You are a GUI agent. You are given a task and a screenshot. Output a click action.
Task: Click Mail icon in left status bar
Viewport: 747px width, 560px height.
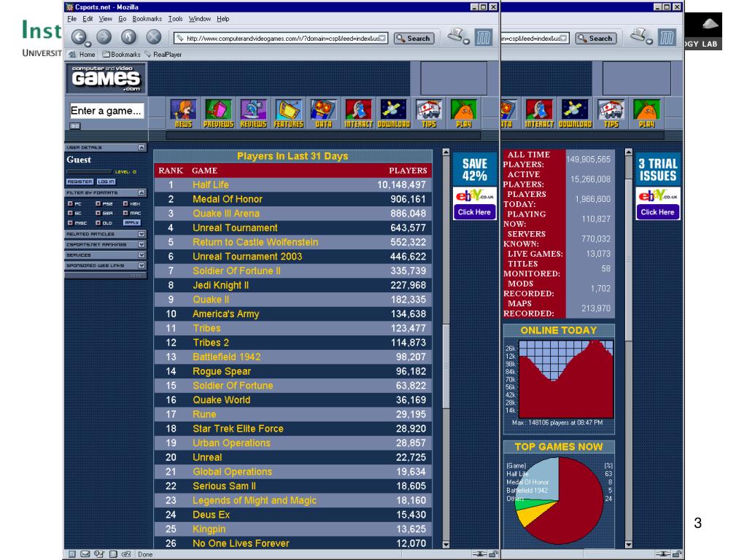pos(85,554)
